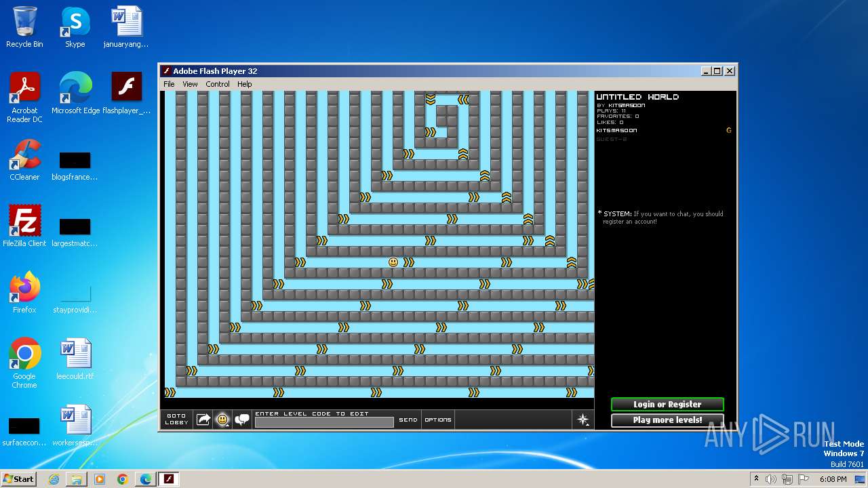Open surfacecon desktop file
Image resolution: width=868 pixels, height=488 pixels.
pos(24,432)
